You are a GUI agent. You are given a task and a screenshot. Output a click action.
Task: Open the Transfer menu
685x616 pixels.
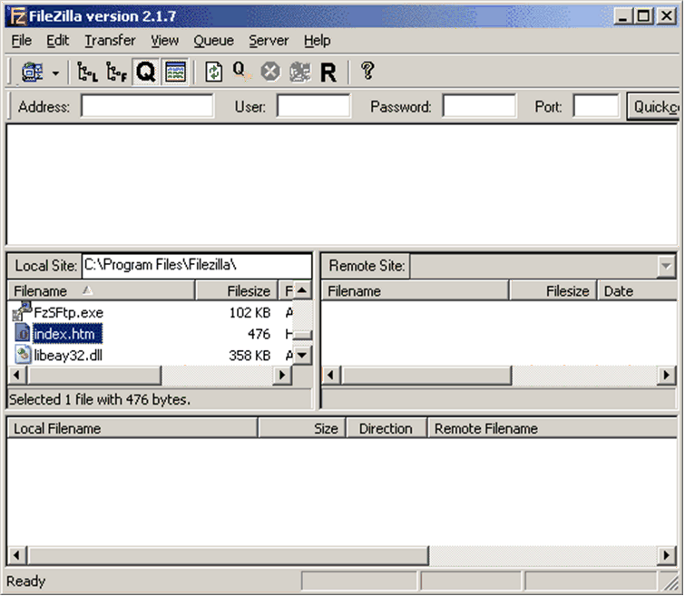coord(110,41)
